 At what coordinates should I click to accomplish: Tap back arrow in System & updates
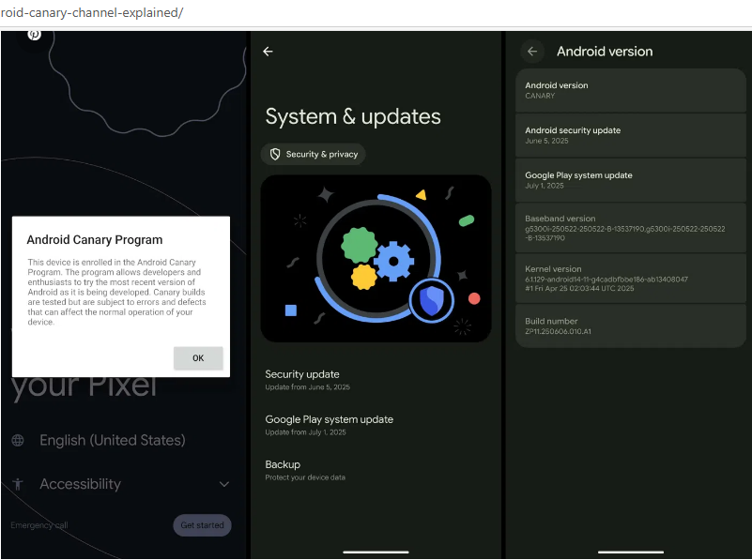tap(268, 52)
